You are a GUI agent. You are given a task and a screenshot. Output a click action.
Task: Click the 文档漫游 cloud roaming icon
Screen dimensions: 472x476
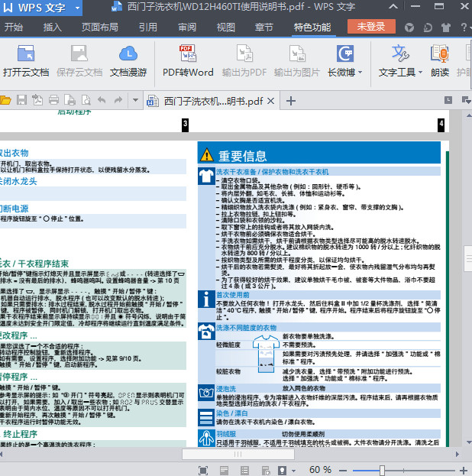pos(128,54)
